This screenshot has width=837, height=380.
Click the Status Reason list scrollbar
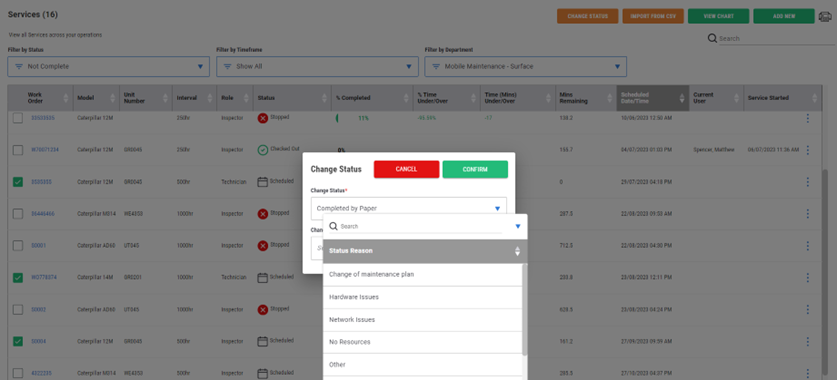click(x=525, y=310)
